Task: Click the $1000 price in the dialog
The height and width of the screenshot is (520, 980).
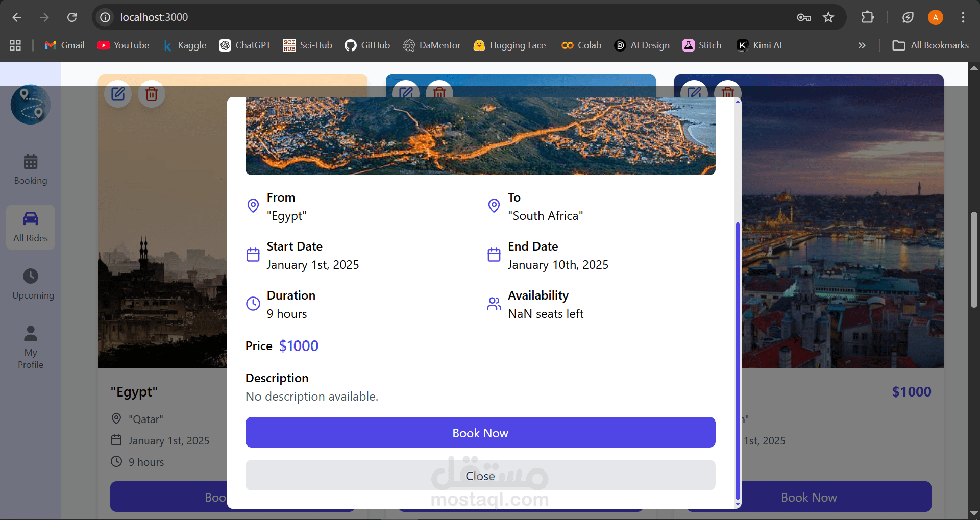Action: [299, 346]
